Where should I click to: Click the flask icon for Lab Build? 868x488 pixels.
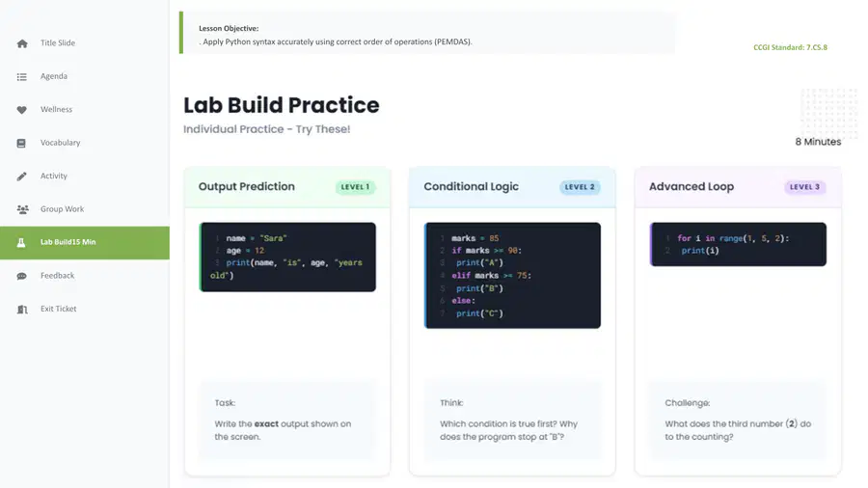pos(21,242)
